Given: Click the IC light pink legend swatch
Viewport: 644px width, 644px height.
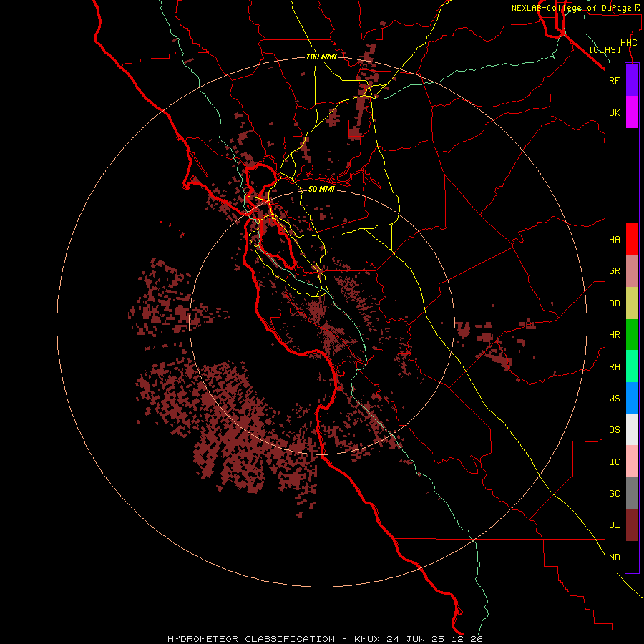Looking at the screenshot, I should click(x=632, y=462).
